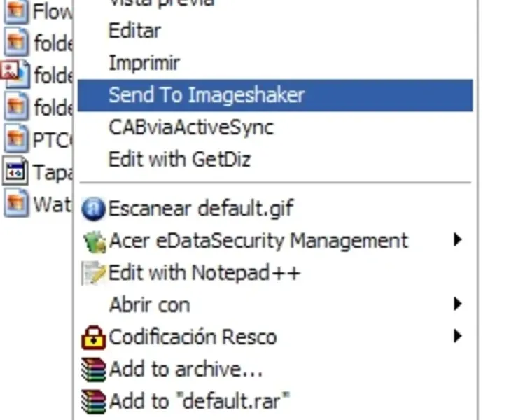Image resolution: width=509 pixels, height=420 pixels.
Task: Expand the Codificación Resco submenu arrow
Action: click(x=457, y=336)
